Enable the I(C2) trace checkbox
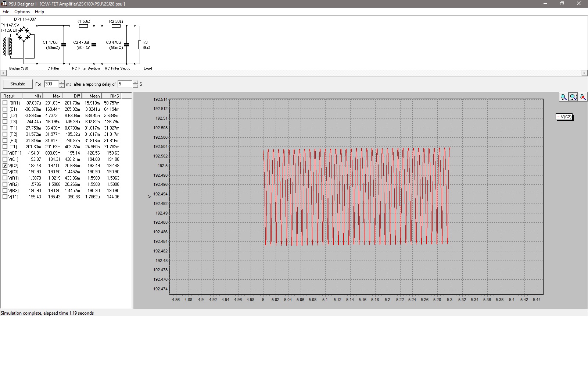Image resolution: width=588 pixels, height=368 pixels. [5, 116]
